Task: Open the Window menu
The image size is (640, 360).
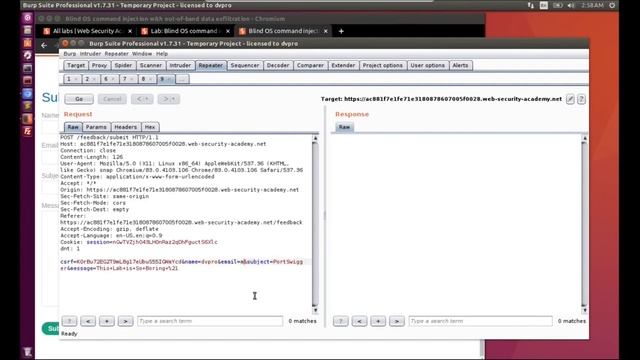Action: (142, 54)
